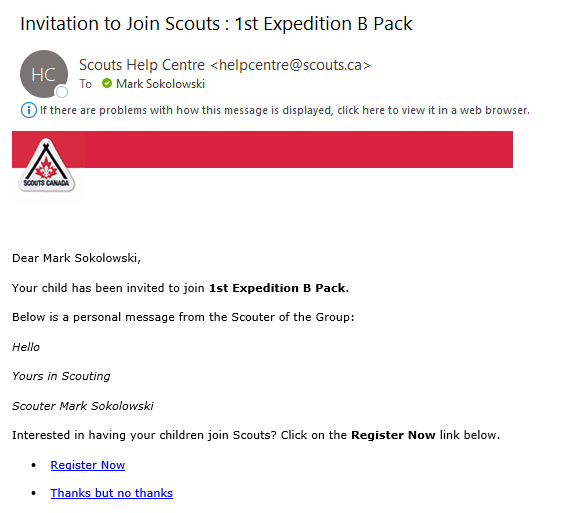Click the bold Register Now text in paragraph
Screen dimensions: 570x513
click(x=393, y=435)
